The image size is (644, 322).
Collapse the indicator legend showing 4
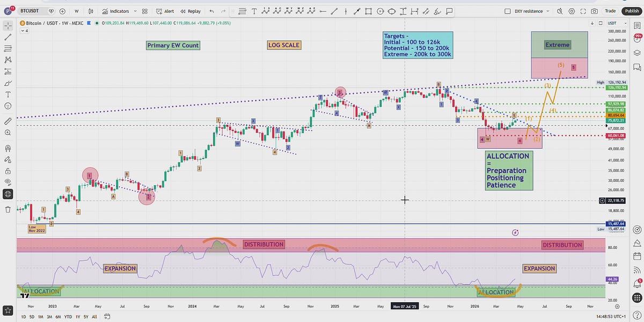24,31
